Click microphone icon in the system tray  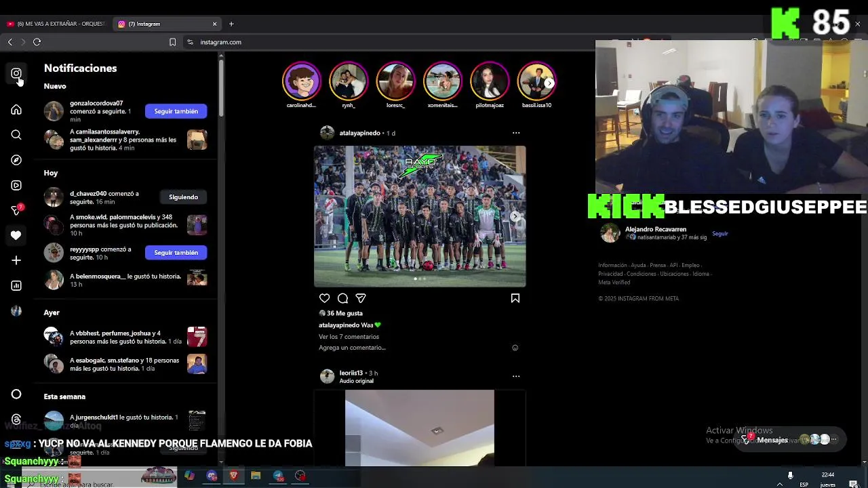[x=790, y=475]
